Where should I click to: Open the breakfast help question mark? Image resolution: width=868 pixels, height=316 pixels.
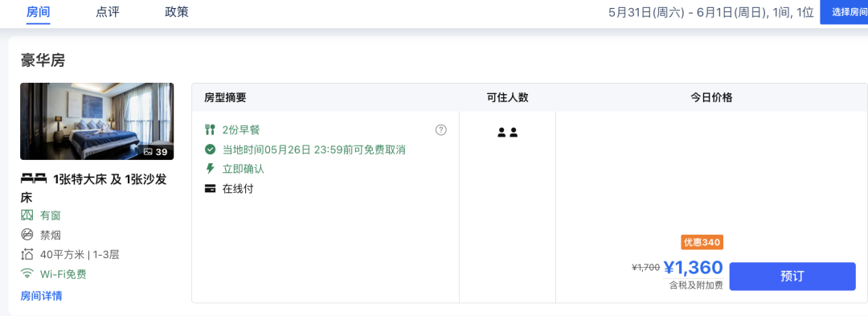pos(440,130)
